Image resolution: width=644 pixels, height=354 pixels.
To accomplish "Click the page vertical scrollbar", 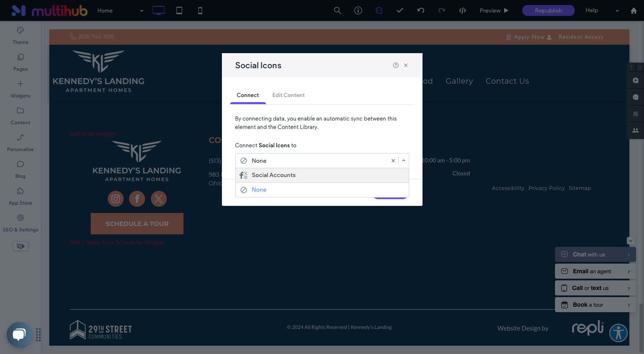I will [x=641, y=328].
